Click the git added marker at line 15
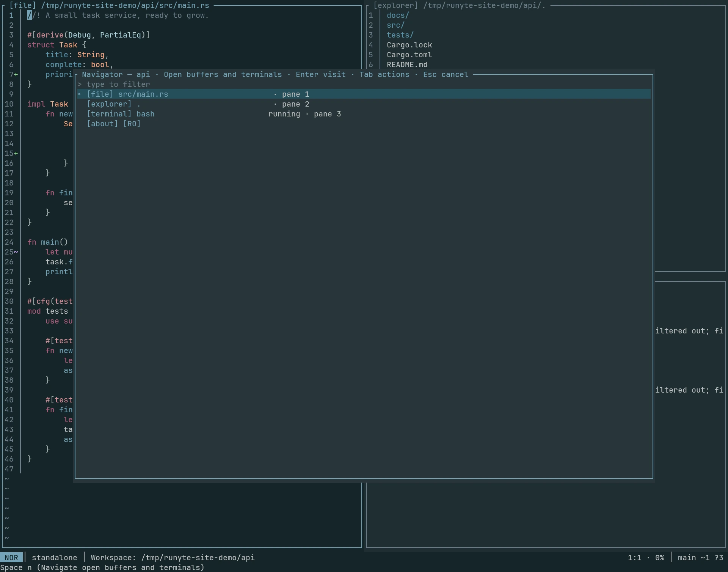The width and height of the screenshot is (728, 572). [16, 153]
